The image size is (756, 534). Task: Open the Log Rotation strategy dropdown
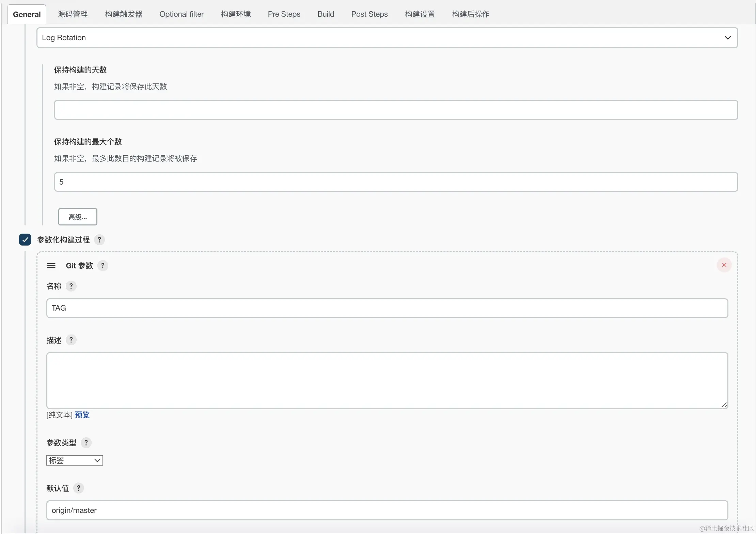pos(387,37)
